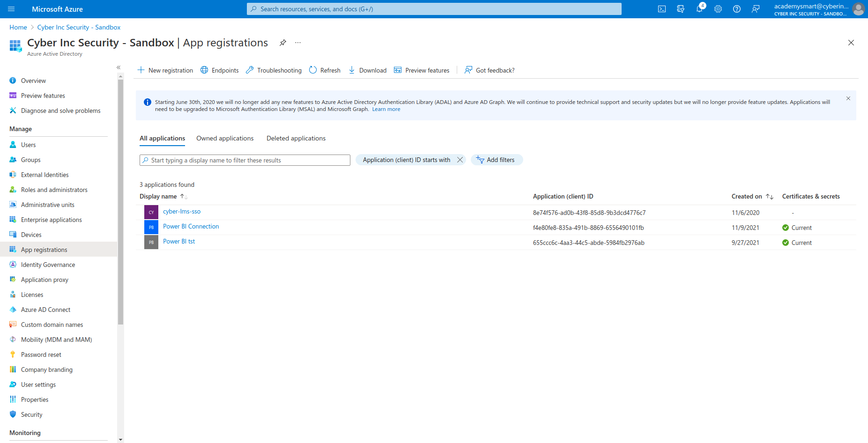Open Troubleshooting in toolbar
The image size is (868, 443).
coord(274,70)
